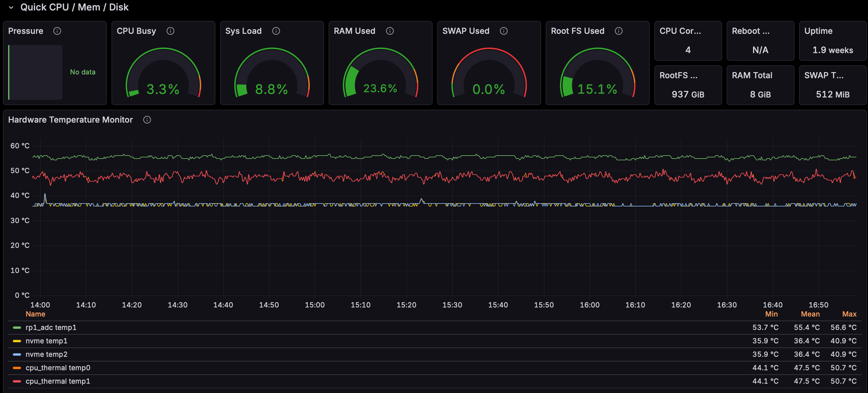The height and width of the screenshot is (393, 868).
Task: Open the CPU Busy panel title menu
Action: (x=136, y=31)
